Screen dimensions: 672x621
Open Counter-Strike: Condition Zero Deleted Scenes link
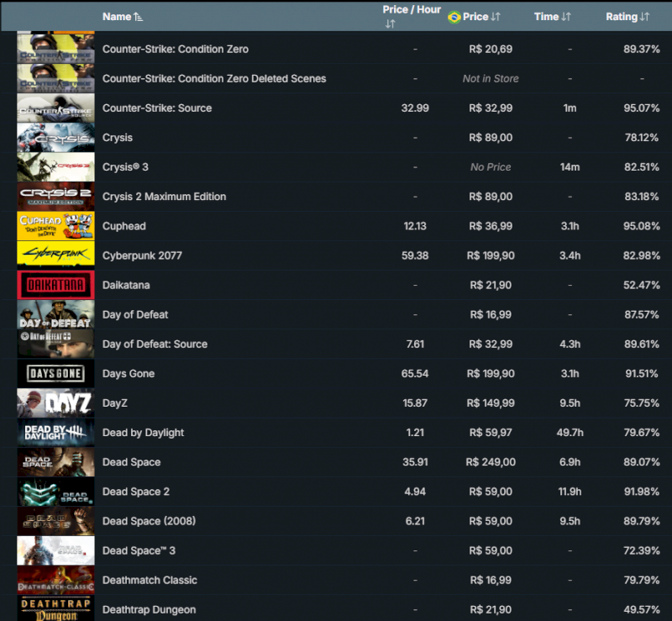click(x=214, y=79)
